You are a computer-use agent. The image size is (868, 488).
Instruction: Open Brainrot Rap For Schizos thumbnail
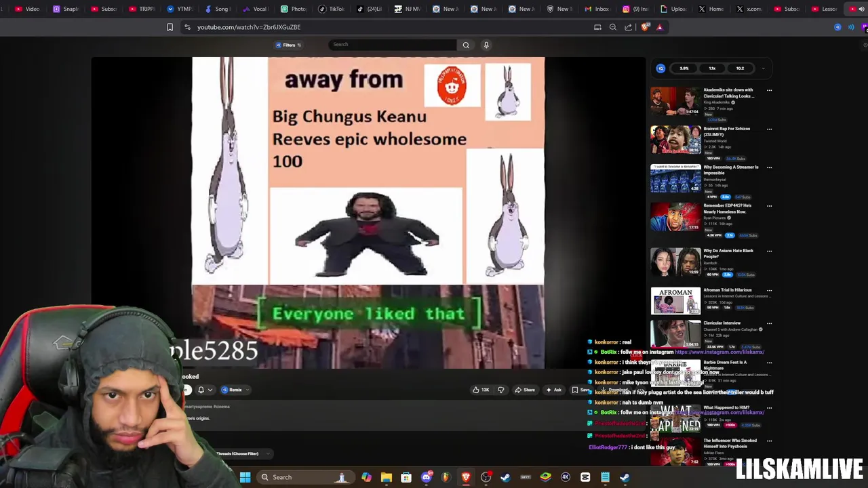click(x=676, y=140)
